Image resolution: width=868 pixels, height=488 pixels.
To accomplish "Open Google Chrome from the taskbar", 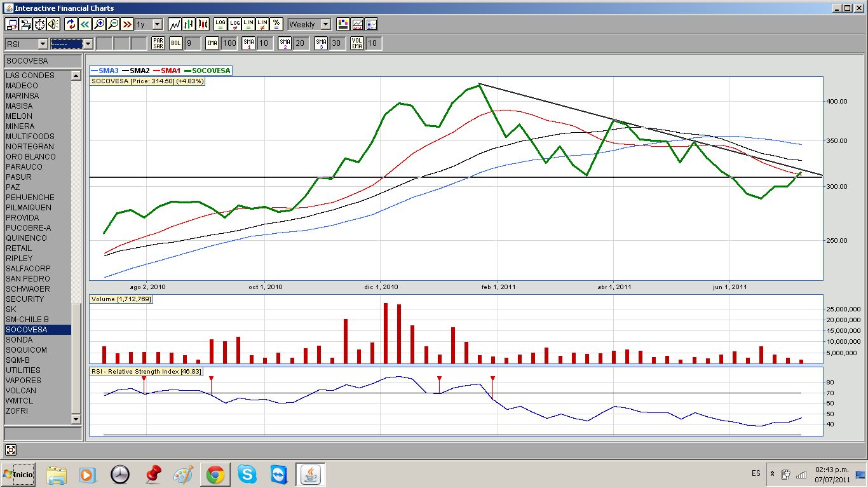I will 215,475.
